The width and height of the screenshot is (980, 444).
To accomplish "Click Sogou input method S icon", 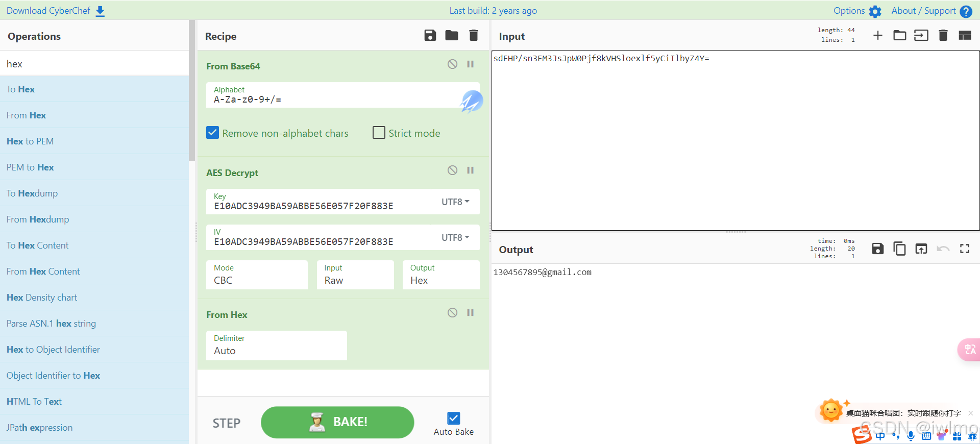I will 862,435.
